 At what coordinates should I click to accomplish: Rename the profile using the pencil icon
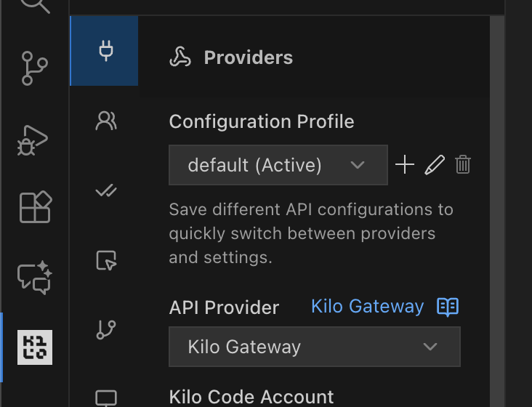coord(434,165)
